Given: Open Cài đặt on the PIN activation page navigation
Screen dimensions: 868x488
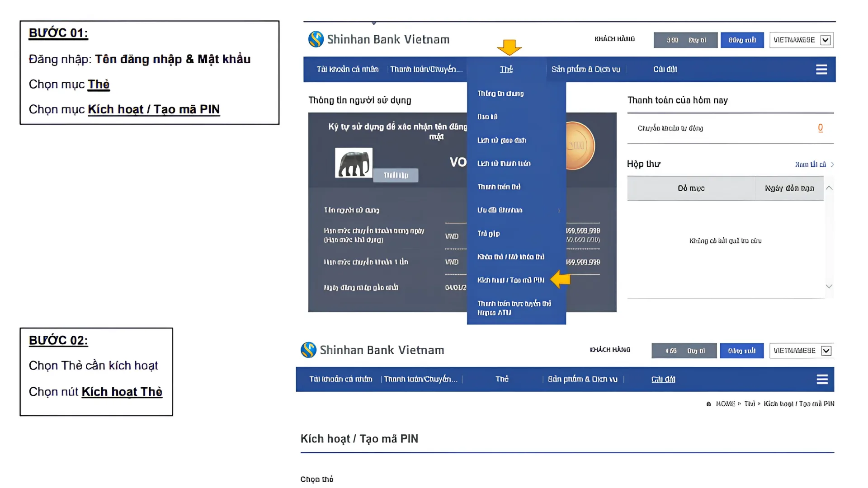Looking at the screenshot, I should tap(663, 379).
